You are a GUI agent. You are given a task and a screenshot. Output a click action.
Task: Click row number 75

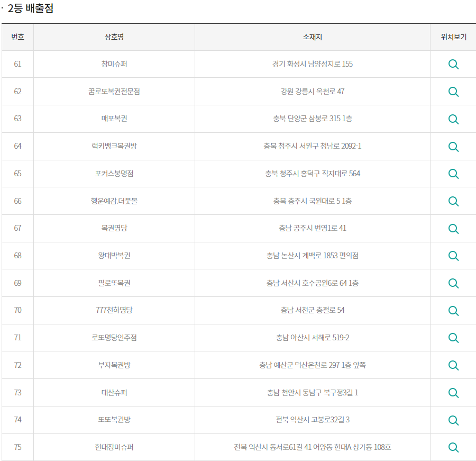click(17, 447)
